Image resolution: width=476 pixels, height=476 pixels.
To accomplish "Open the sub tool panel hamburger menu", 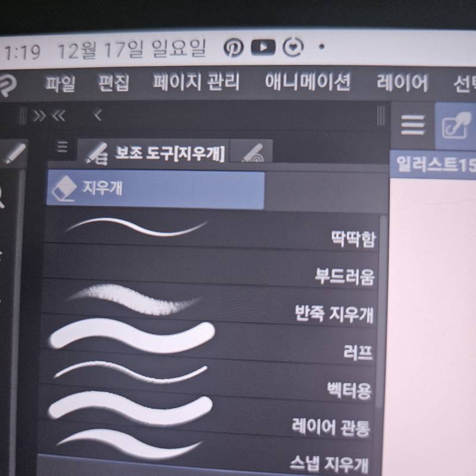I will [x=62, y=149].
